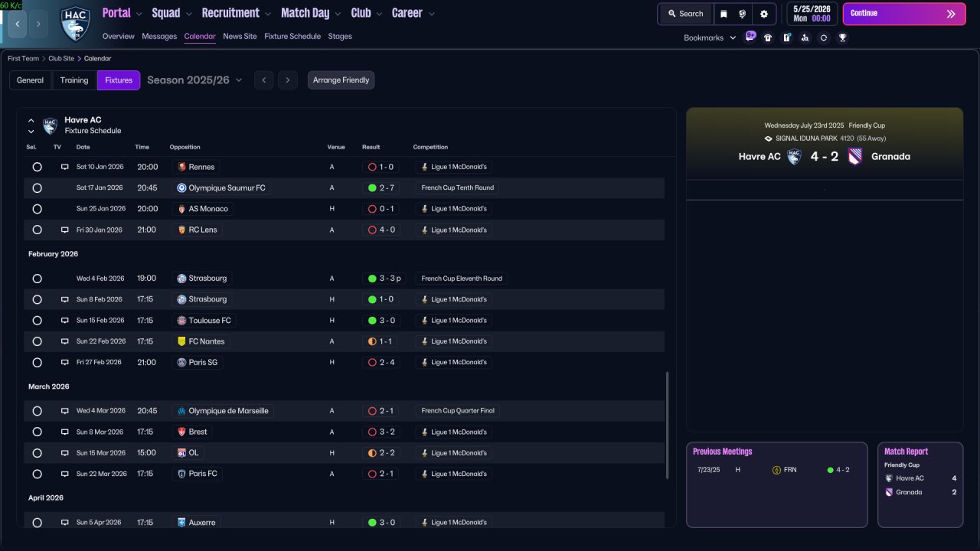Image resolution: width=980 pixels, height=551 pixels.
Task: Expand the Season 2025/26 selector
Action: pos(194,80)
